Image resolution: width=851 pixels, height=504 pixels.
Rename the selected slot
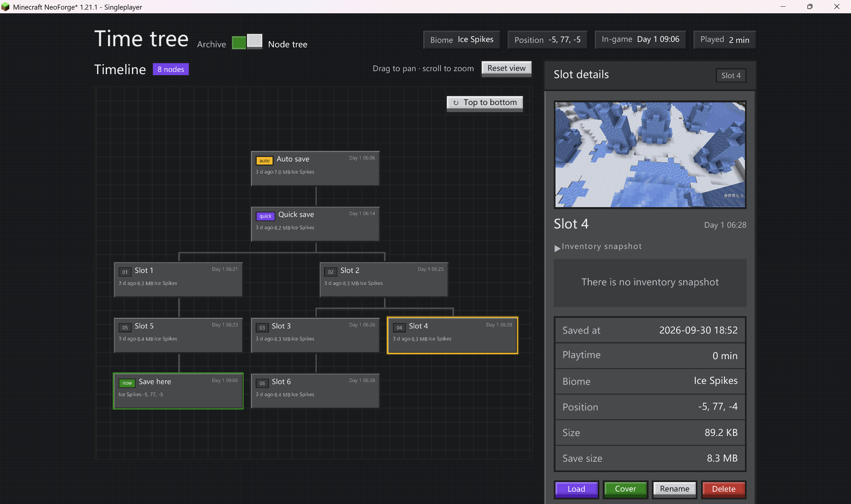click(674, 489)
